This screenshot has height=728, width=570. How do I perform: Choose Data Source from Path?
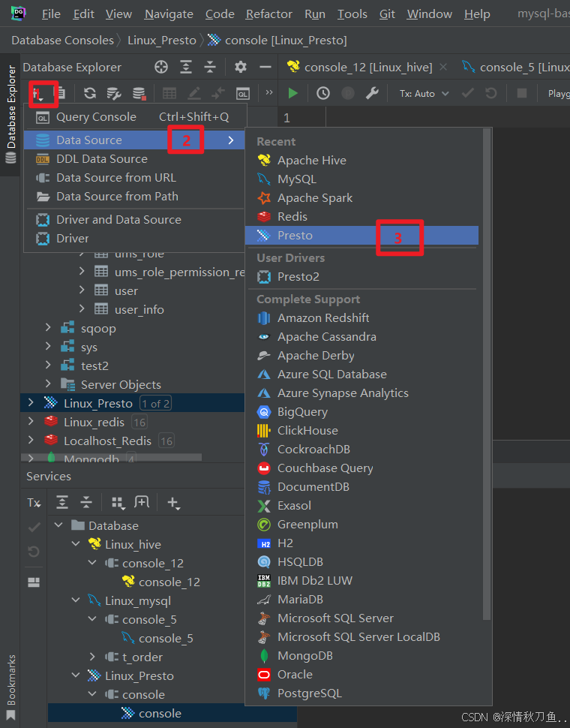tap(134, 197)
